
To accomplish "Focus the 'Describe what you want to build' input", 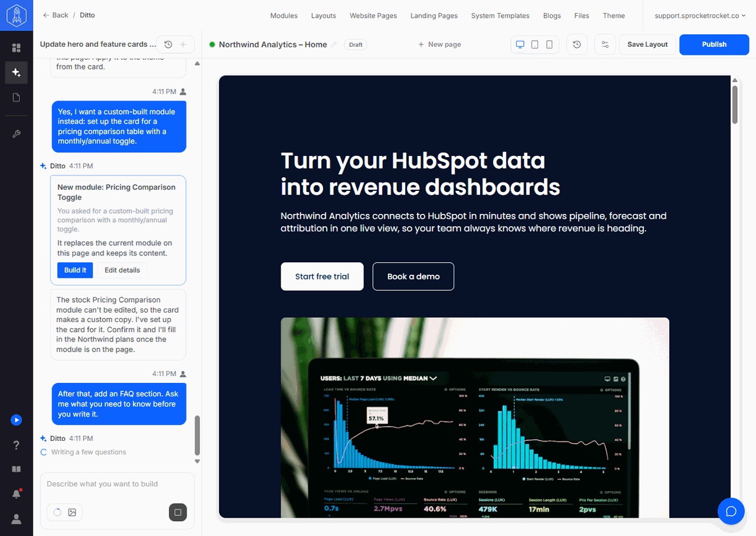I will (x=117, y=484).
